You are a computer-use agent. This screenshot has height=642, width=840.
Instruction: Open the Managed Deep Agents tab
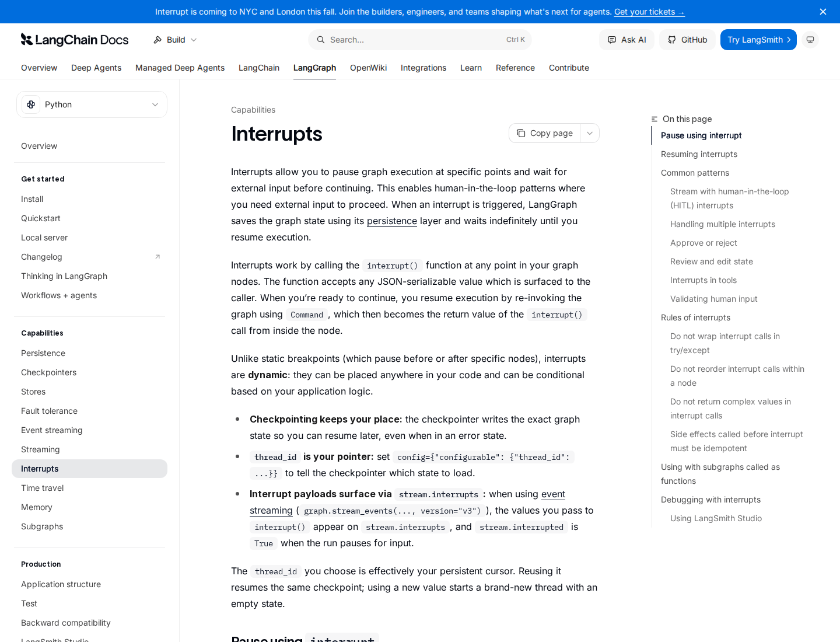point(180,68)
